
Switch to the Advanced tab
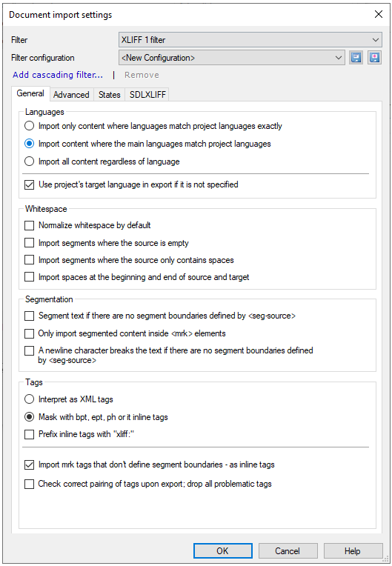71,95
